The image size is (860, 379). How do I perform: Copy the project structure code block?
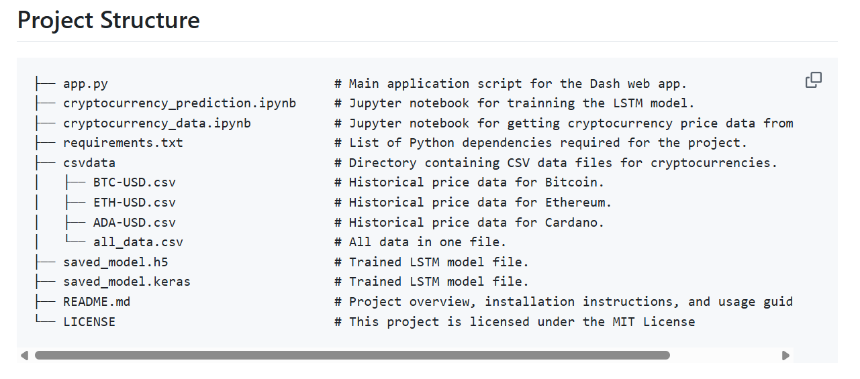[813, 80]
